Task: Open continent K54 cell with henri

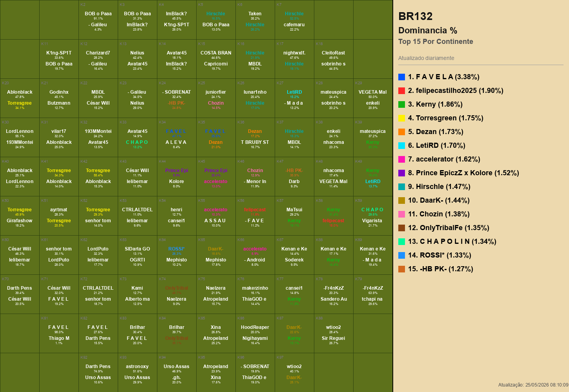Action: point(177,216)
